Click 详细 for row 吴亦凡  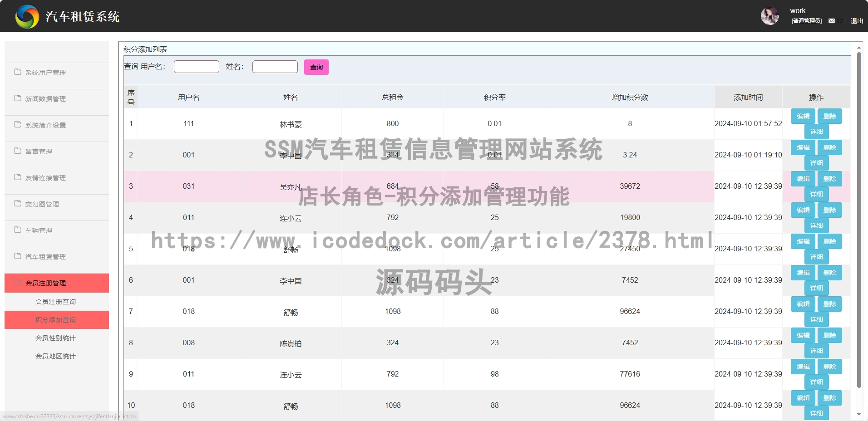(816, 194)
